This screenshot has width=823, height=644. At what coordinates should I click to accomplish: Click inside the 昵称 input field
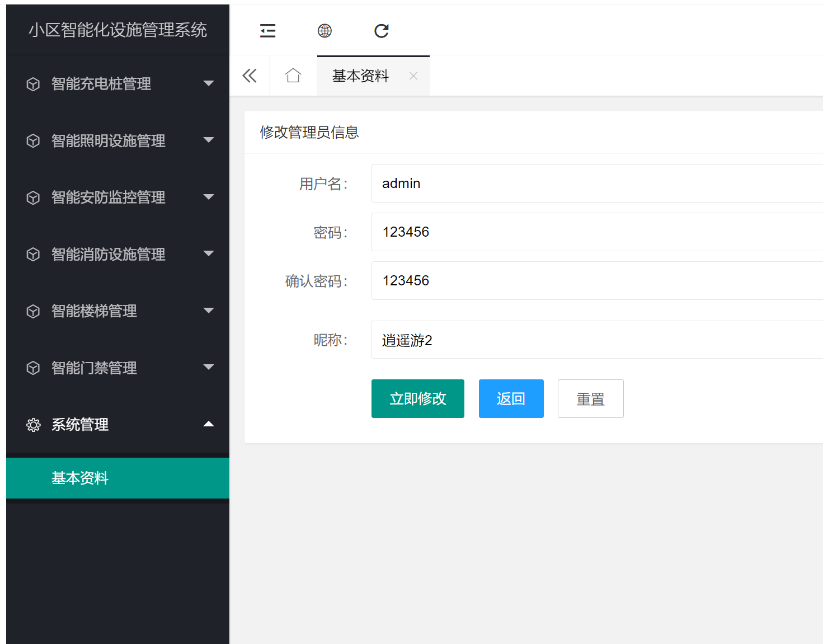tap(559, 340)
